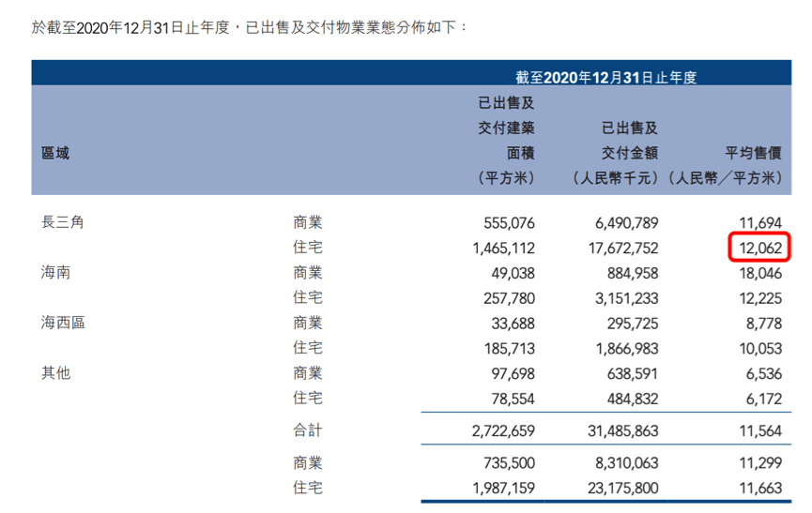Select the intro sentence about 2020年12月31日止年度

point(249,27)
